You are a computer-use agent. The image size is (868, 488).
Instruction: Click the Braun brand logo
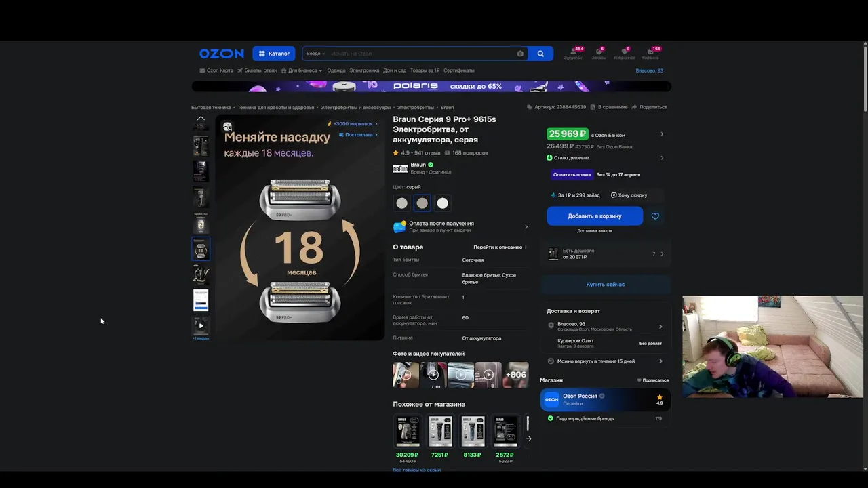[x=400, y=168]
